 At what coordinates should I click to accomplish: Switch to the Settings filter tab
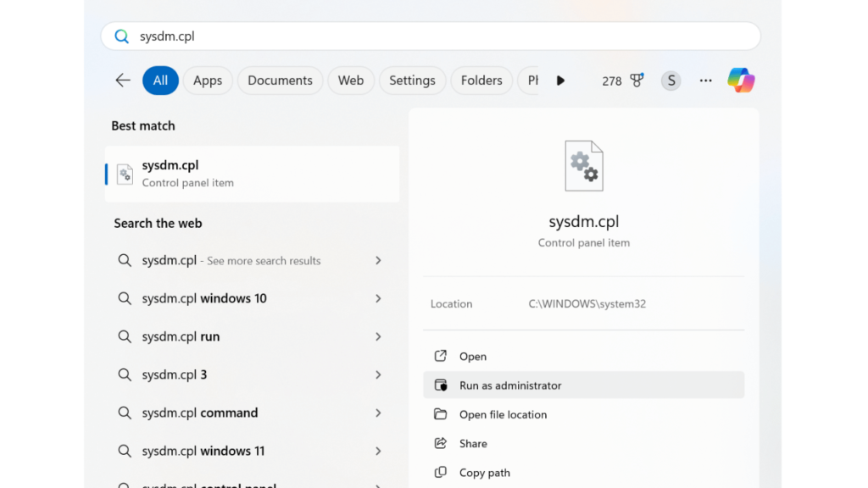click(413, 80)
